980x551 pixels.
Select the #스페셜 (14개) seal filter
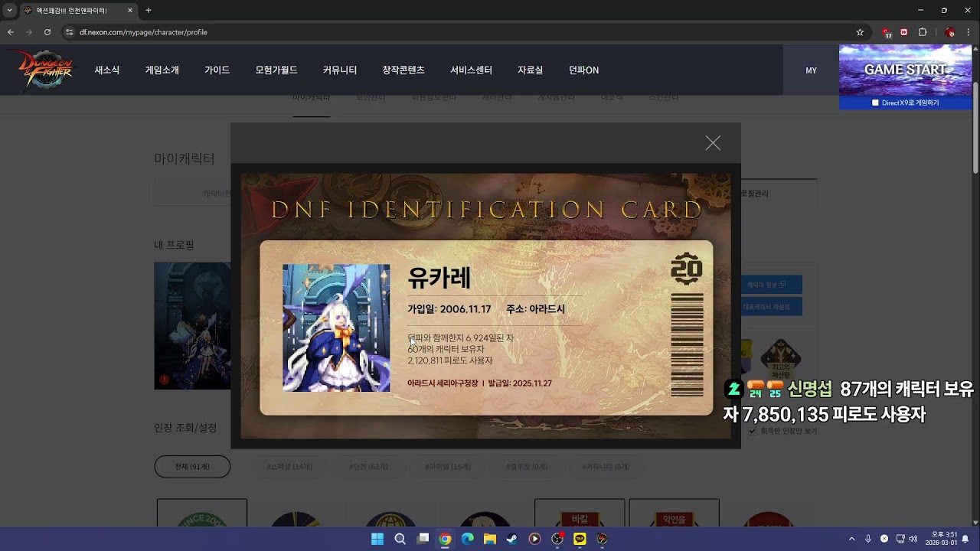point(289,466)
